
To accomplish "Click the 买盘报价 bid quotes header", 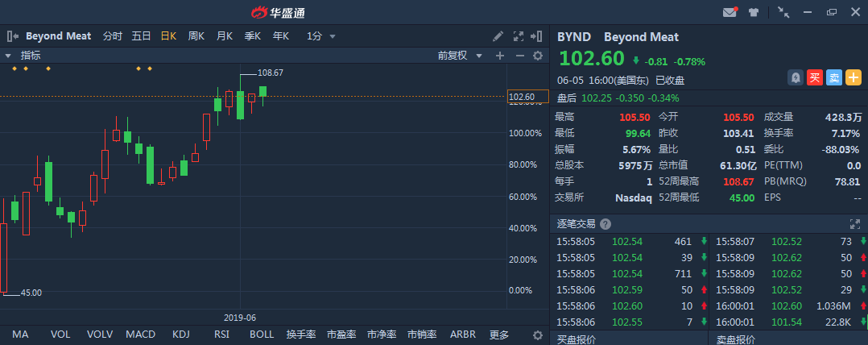I will [x=577, y=339].
